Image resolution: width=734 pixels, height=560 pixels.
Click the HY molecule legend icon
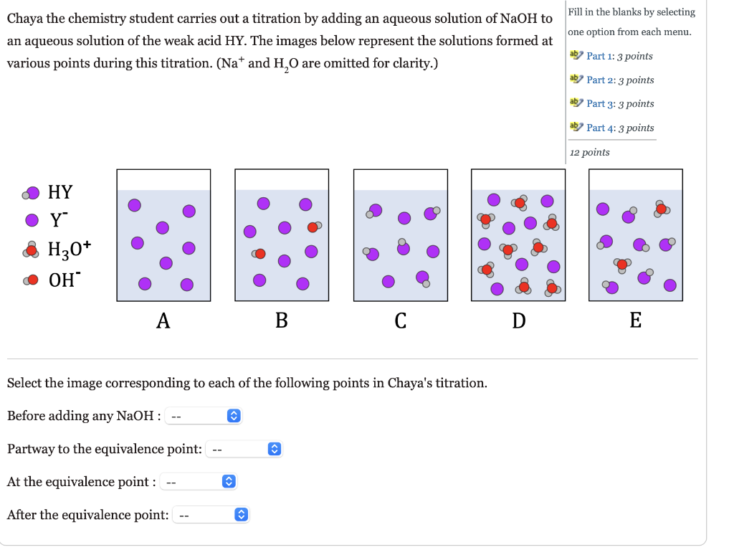(x=32, y=193)
